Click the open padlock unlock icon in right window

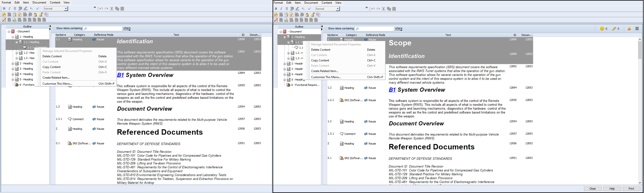(x=313, y=15)
